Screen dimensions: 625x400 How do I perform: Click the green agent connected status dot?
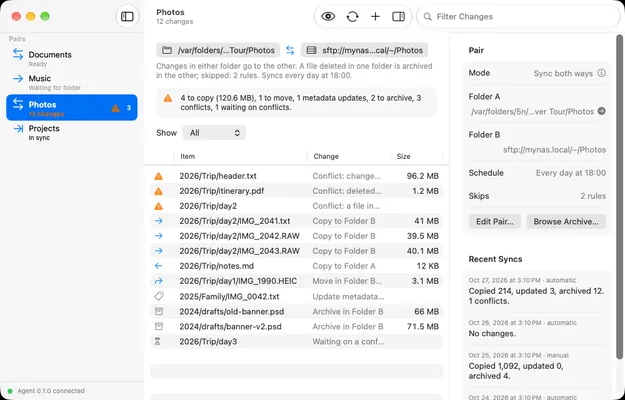[10, 391]
